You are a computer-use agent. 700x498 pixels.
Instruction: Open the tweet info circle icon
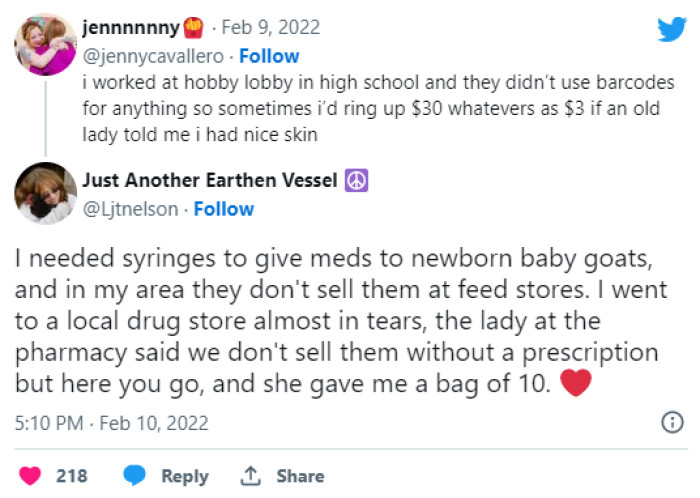673,424
